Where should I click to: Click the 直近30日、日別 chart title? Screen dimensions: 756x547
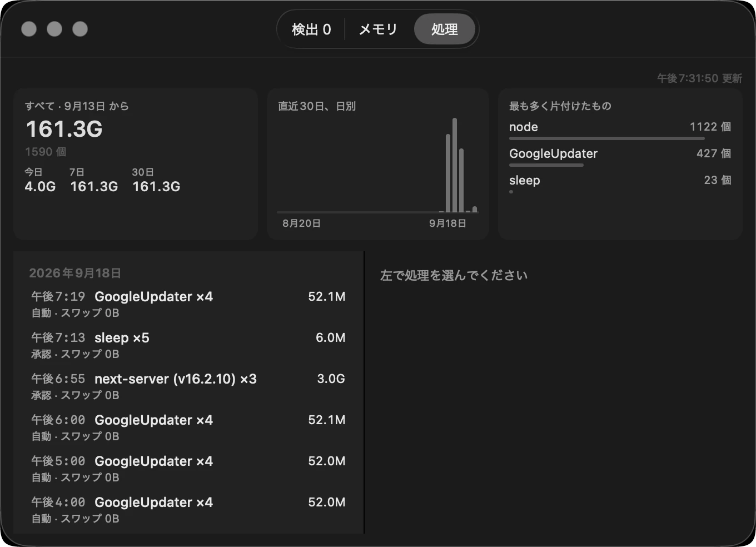[317, 106]
